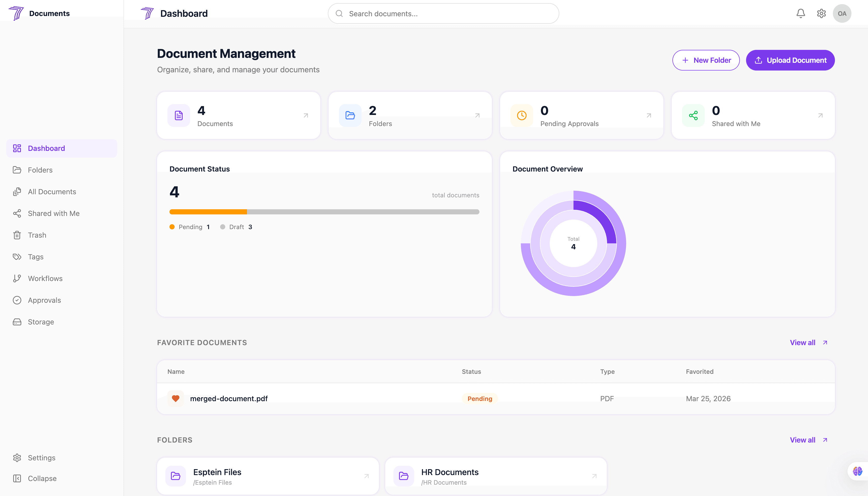This screenshot has width=868, height=496.
Task: Click the Shared with Me share icon
Action: [x=693, y=115]
